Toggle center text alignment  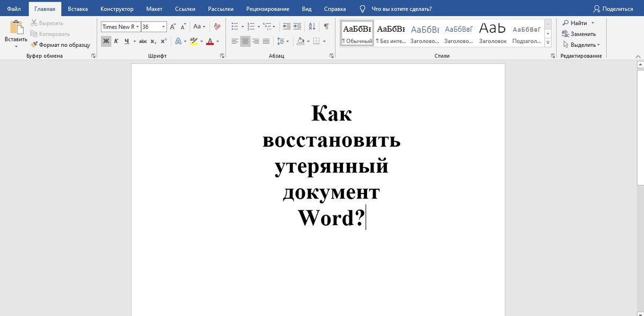click(x=245, y=41)
